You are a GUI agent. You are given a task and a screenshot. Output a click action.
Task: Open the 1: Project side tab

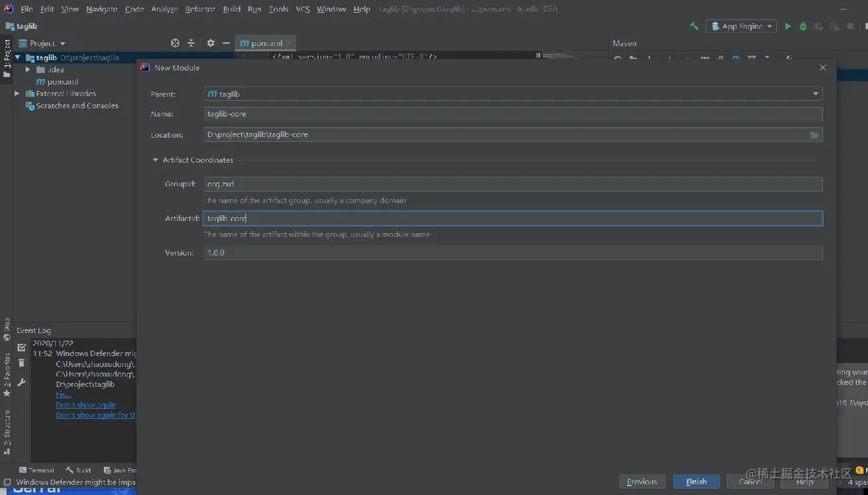tap(7, 59)
